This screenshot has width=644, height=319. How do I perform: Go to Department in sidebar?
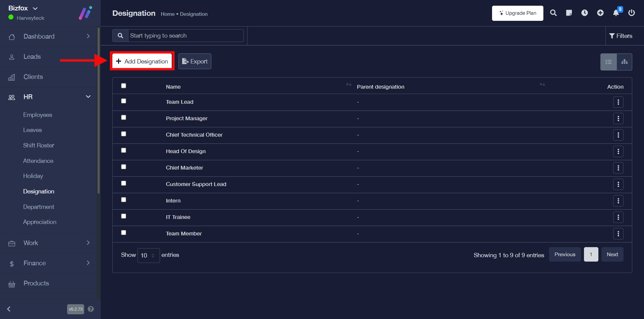(39, 207)
